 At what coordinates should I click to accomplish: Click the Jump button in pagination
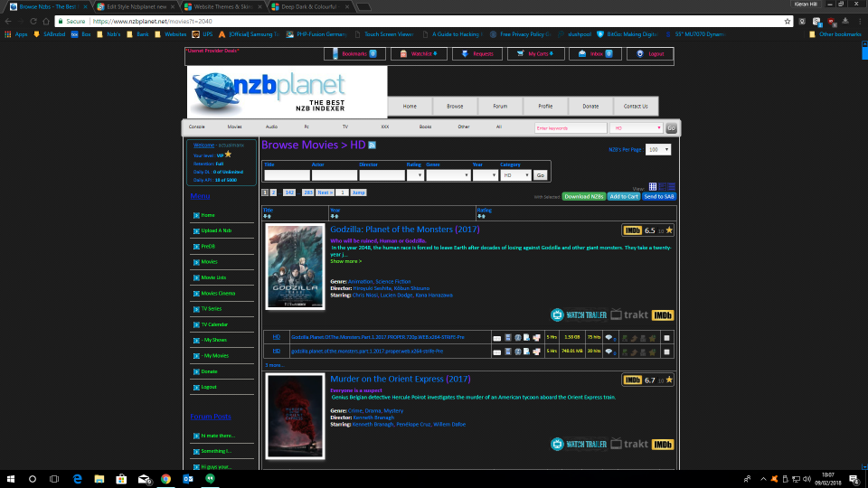coord(359,192)
